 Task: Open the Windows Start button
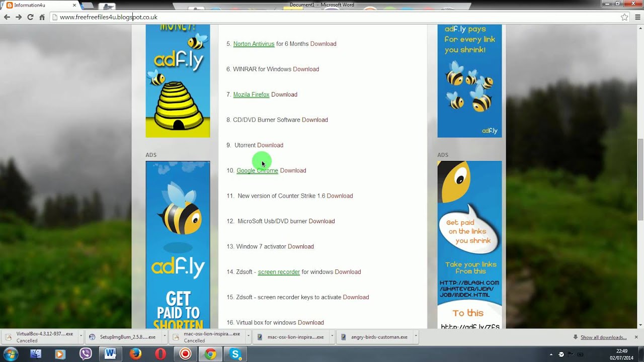click(11, 354)
